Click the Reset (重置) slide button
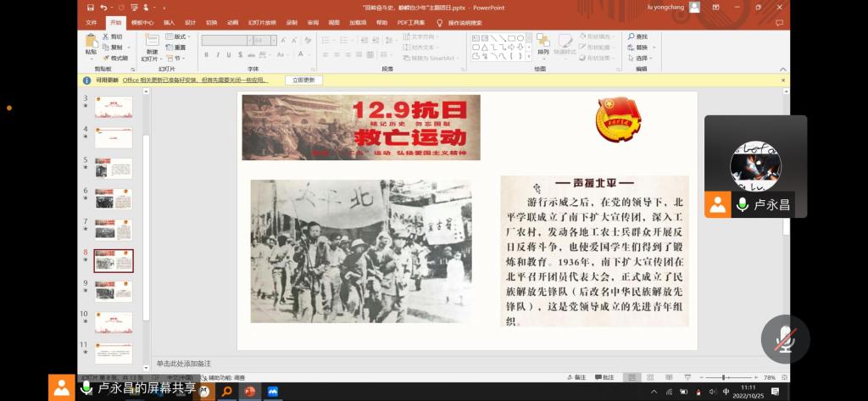Viewport: 868px width, 401px height. point(176,47)
